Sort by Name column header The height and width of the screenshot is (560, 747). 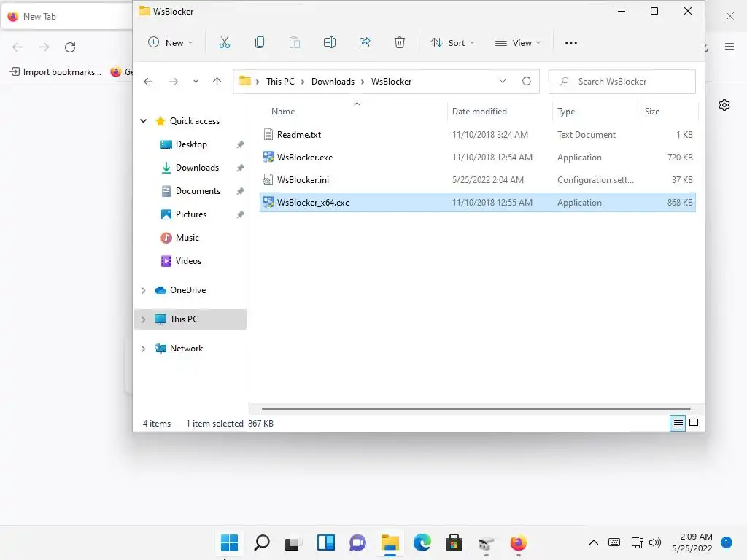pyautogui.click(x=283, y=112)
